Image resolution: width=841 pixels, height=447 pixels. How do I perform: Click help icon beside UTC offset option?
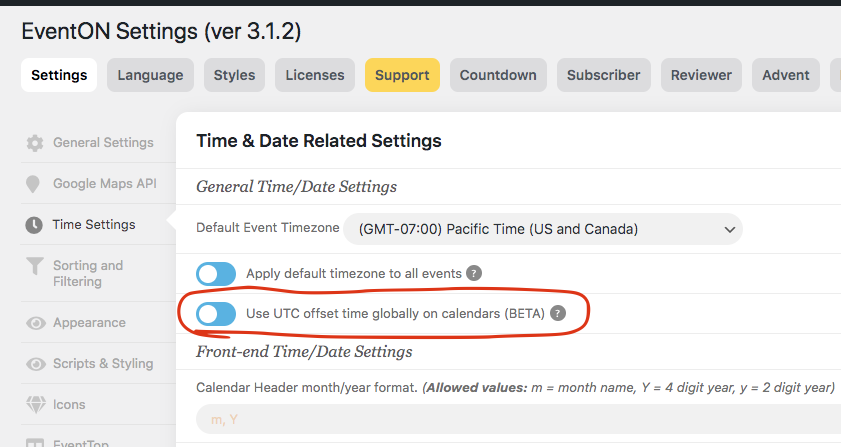point(558,313)
